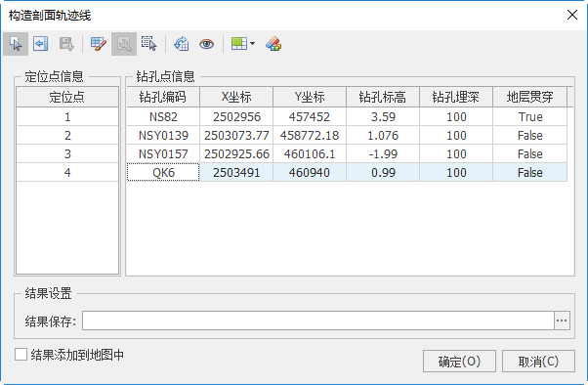Screen dimensions: 588x385
Task: Click the 定位点 column header
Action: [x=67, y=97]
